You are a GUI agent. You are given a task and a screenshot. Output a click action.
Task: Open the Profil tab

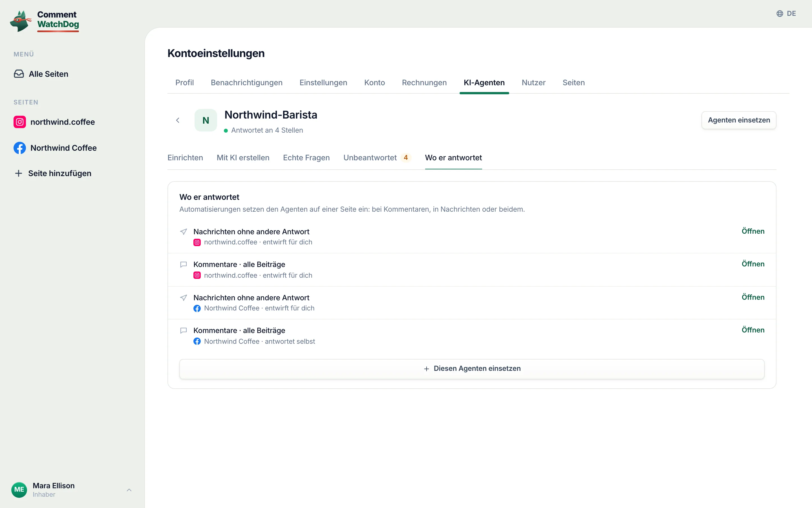coord(185,83)
